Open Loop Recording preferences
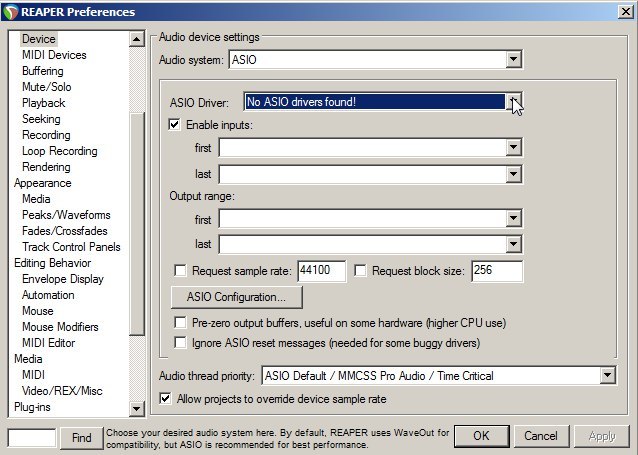638x455 pixels. pos(60,151)
